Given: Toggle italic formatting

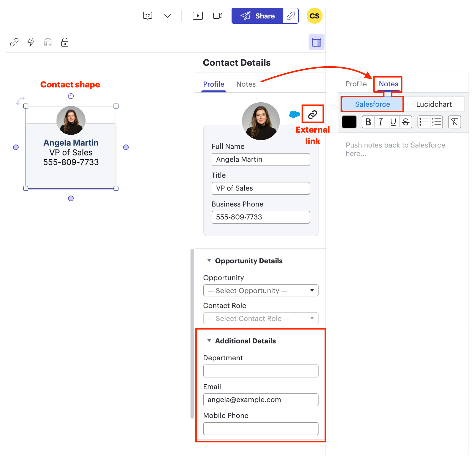Looking at the screenshot, I should [x=381, y=122].
